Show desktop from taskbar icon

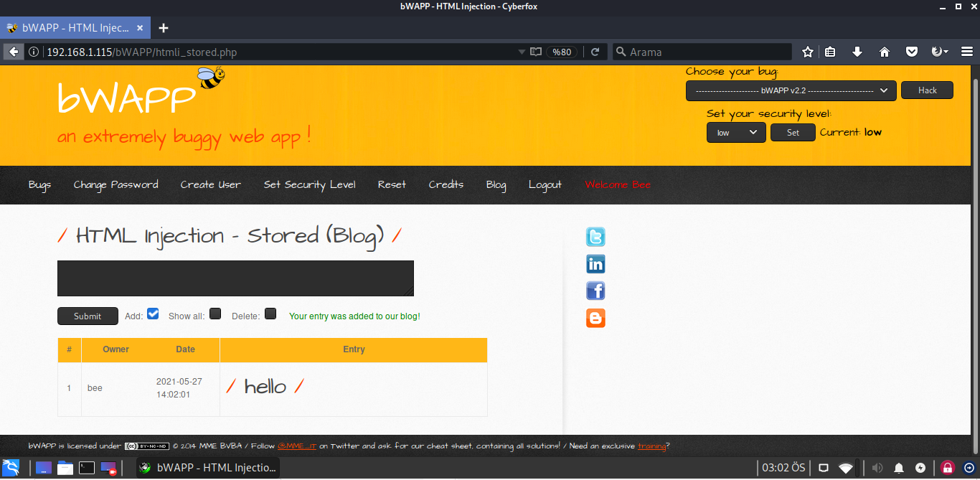click(x=43, y=468)
